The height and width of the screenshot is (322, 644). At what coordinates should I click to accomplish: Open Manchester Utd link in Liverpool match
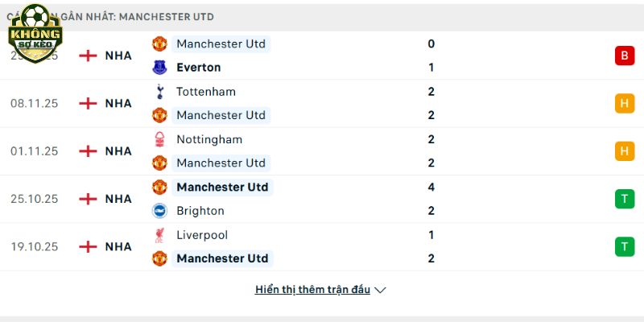tap(222, 258)
